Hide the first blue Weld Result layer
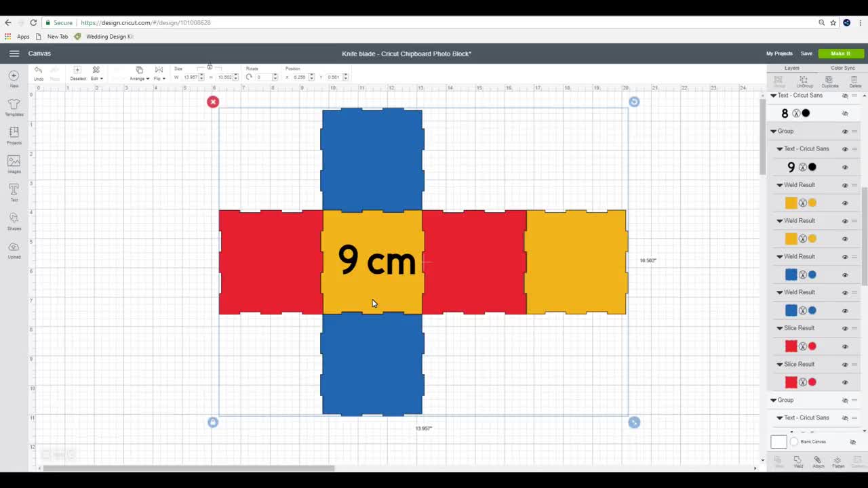This screenshot has width=868, height=488. 845,275
